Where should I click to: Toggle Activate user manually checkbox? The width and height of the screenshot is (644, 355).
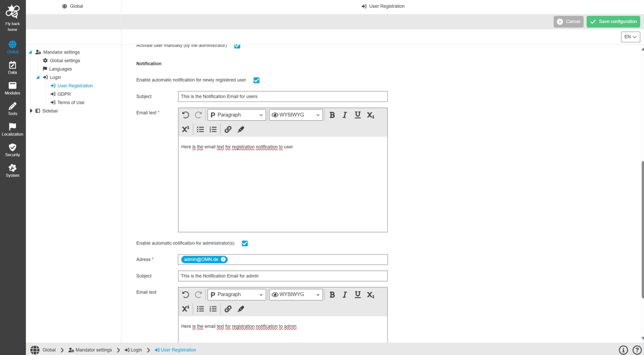point(237,46)
